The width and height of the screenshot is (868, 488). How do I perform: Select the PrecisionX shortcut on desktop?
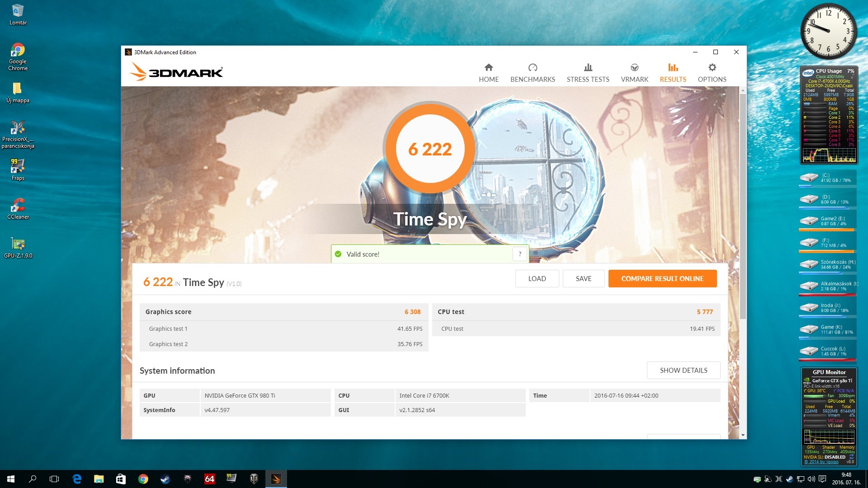(18, 135)
